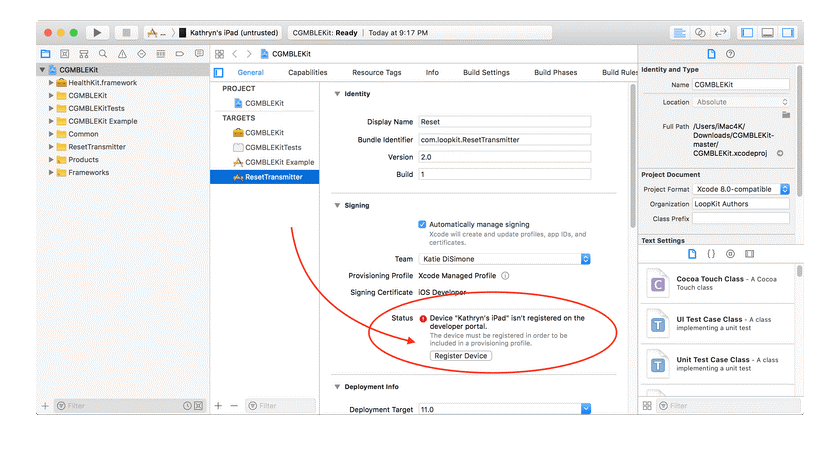840x466 pixels.
Task: Select the CGMBLEKitTests target
Action: [x=267, y=147]
